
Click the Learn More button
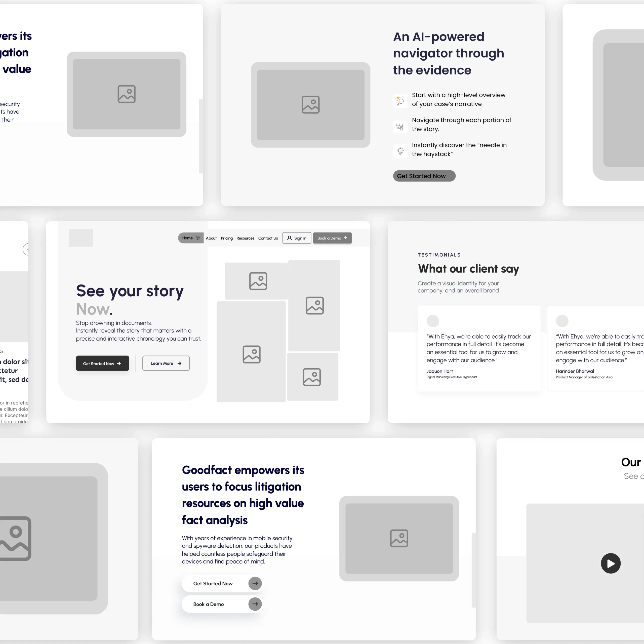[x=166, y=363]
